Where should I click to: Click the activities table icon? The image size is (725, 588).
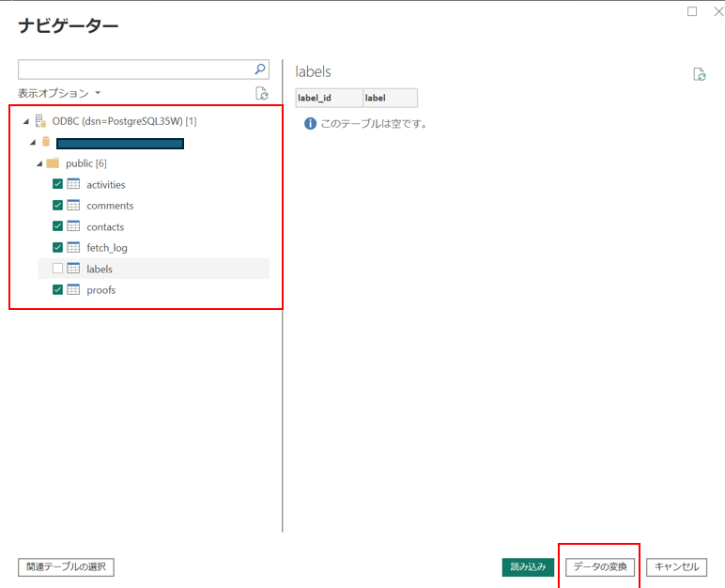tap(73, 184)
